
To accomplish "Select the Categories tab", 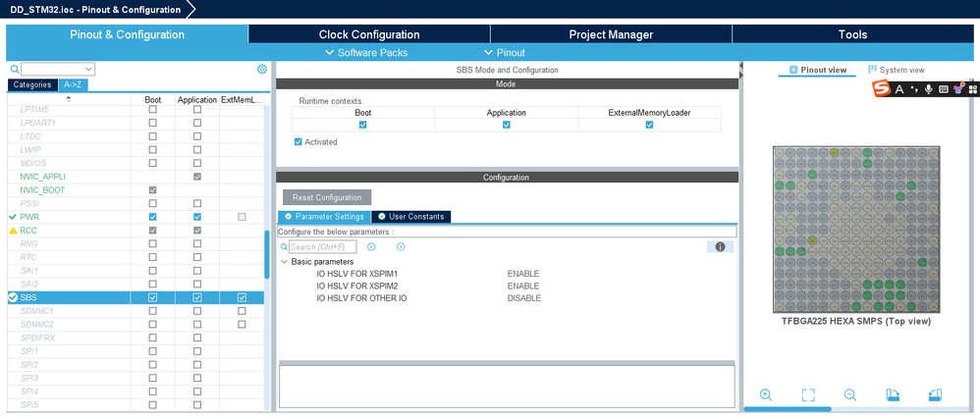I will pos(32,85).
